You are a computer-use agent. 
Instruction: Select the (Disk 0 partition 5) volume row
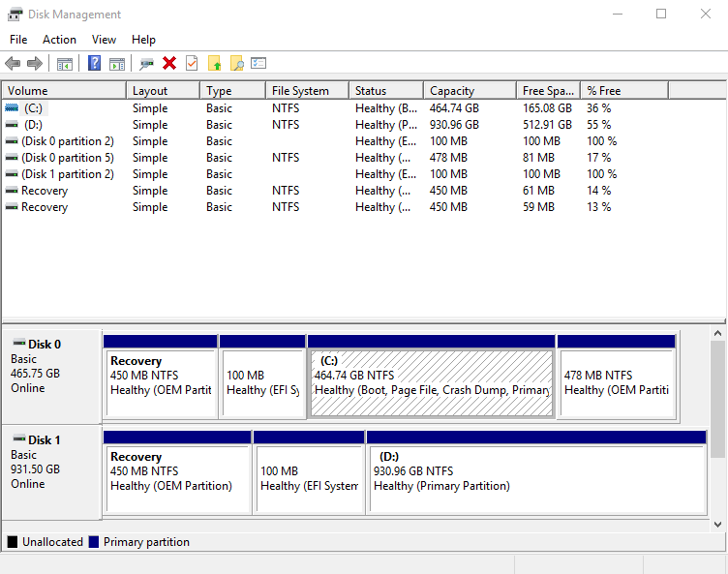coord(68,158)
